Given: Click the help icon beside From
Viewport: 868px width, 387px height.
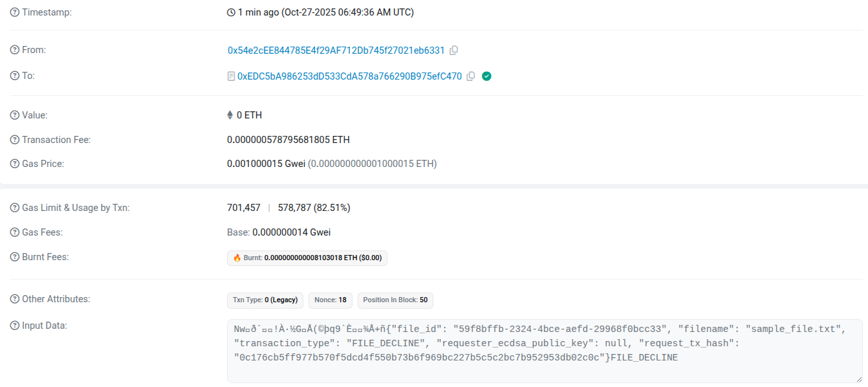Looking at the screenshot, I should 15,50.
